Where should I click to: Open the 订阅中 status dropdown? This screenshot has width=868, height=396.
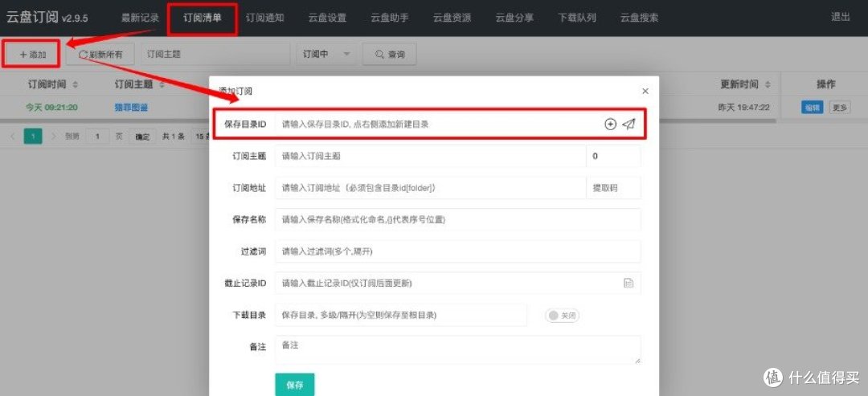coord(326,54)
